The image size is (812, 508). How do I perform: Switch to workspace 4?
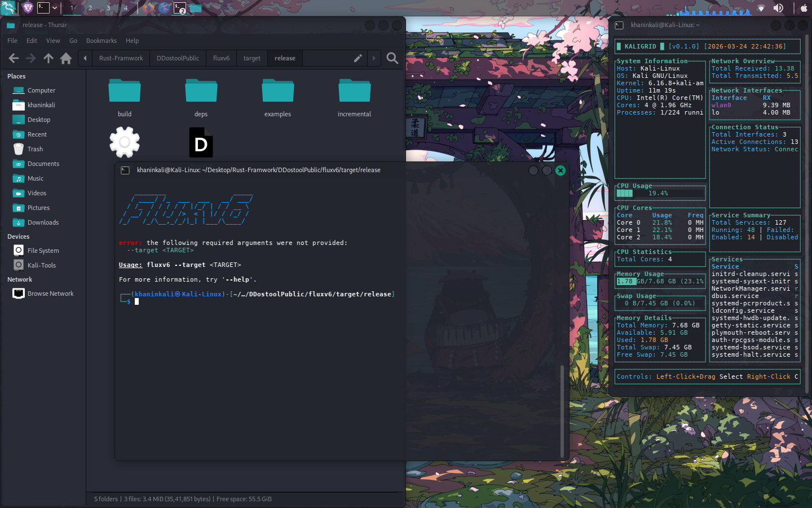[x=126, y=8]
